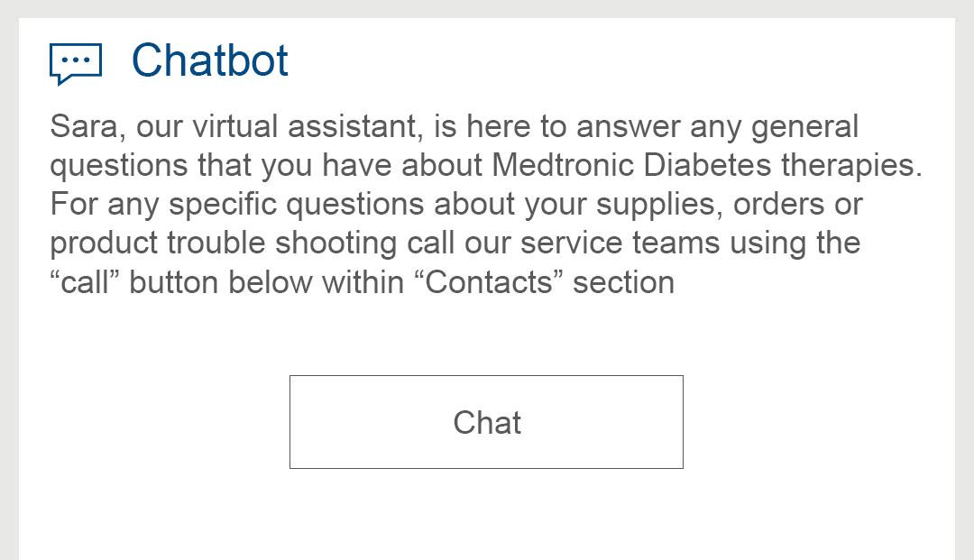This screenshot has height=560, width=974.
Task: Select the Chatbot heading title
Action: [x=210, y=60]
